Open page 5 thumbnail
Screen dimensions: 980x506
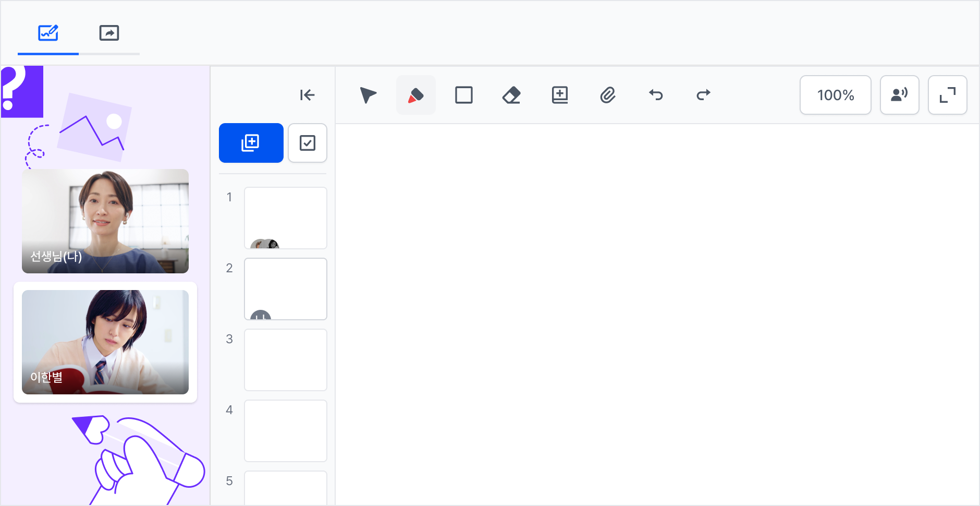tap(286, 488)
